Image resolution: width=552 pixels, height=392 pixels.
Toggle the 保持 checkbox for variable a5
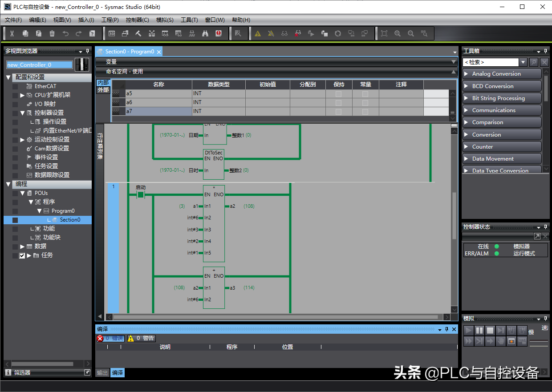click(x=338, y=94)
